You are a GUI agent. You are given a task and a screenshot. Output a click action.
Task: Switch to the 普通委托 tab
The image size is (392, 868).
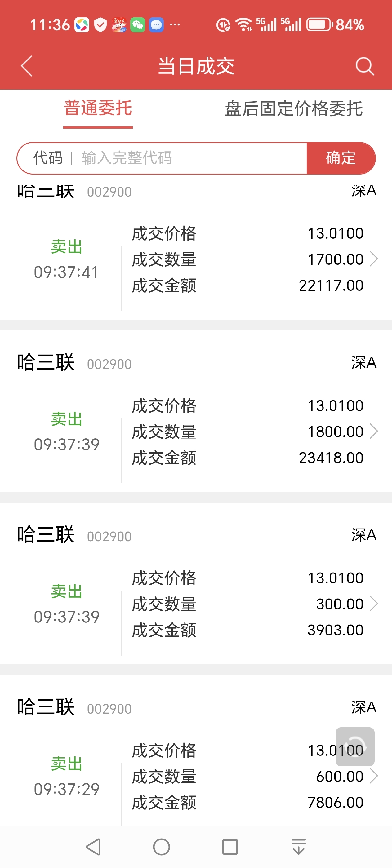click(98, 108)
